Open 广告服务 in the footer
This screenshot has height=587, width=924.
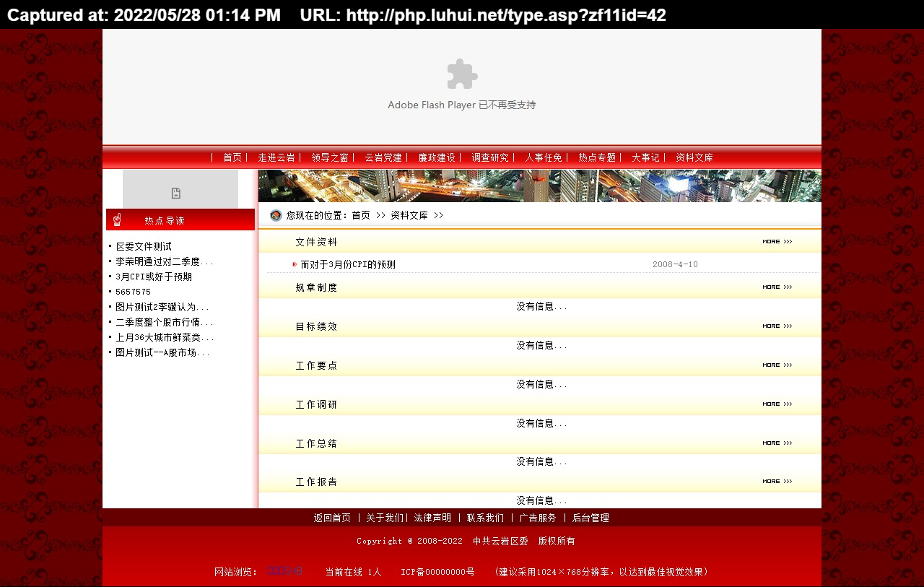538,518
